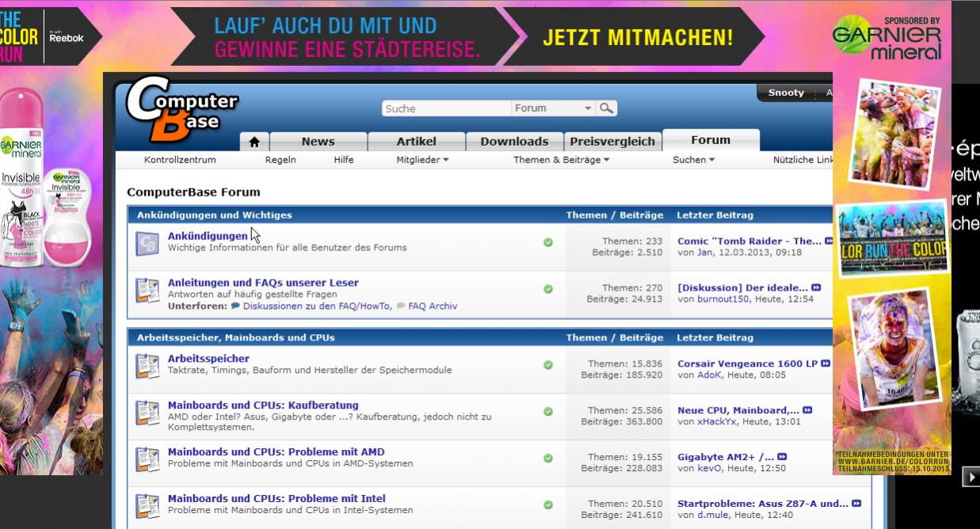Click the home icon tab
Screen dimensions: 980x529
point(254,142)
